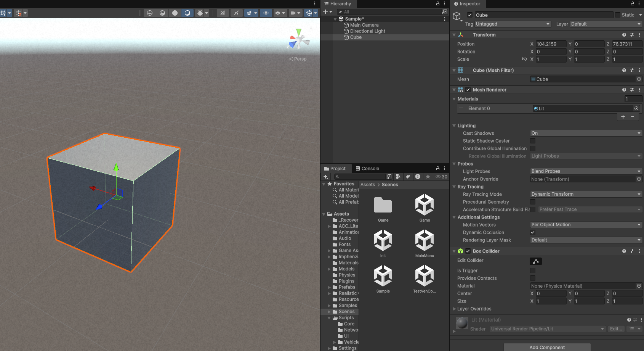Image resolution: width=644 pixels, height=351 pixels.
Task: Open the Project create plus menu
Action: 326,177
